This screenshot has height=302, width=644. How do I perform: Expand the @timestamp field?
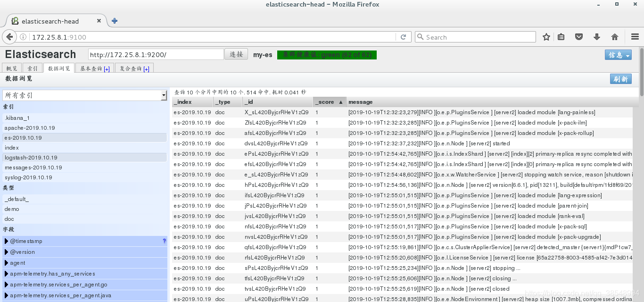[x=7, y=241]
